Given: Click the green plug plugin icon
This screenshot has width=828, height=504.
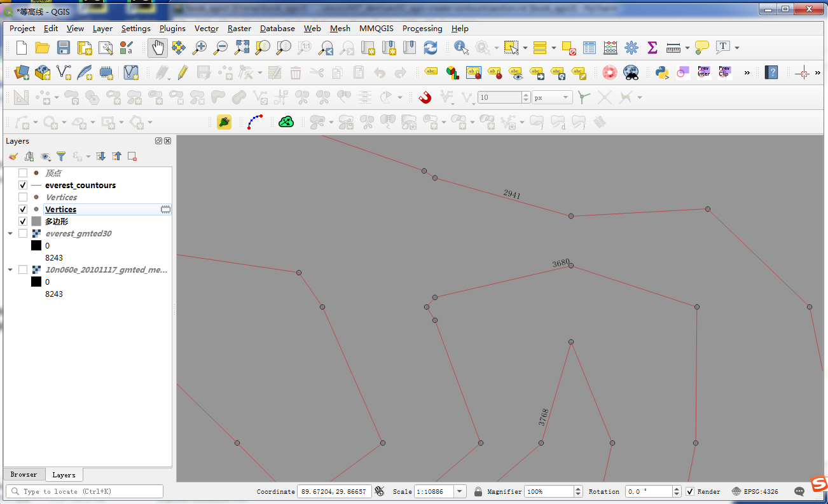Looking at the screenshot, I should point(223,122).
